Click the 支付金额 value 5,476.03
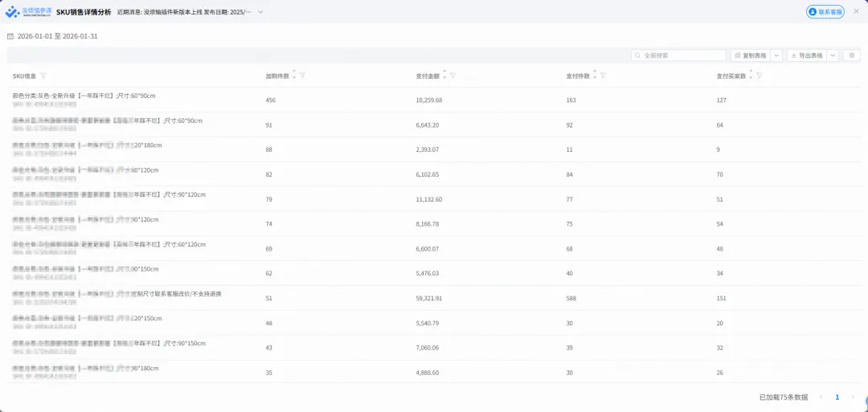Viewport: 868px width, 412px height. coord(428,273)
